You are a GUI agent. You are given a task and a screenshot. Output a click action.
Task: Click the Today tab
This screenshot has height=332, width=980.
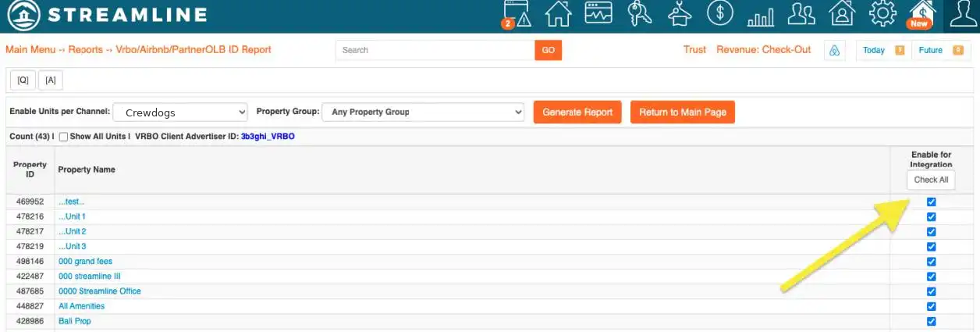[874, 50]
